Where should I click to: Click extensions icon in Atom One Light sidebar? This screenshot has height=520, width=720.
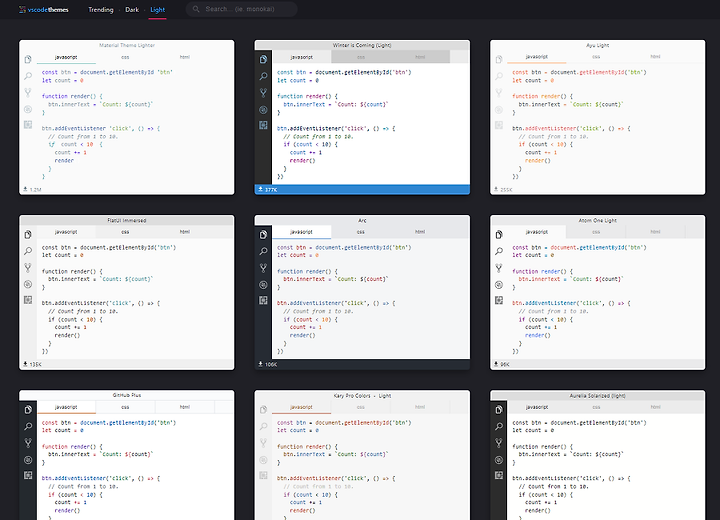pyautogui.click(x=499, y=300)
